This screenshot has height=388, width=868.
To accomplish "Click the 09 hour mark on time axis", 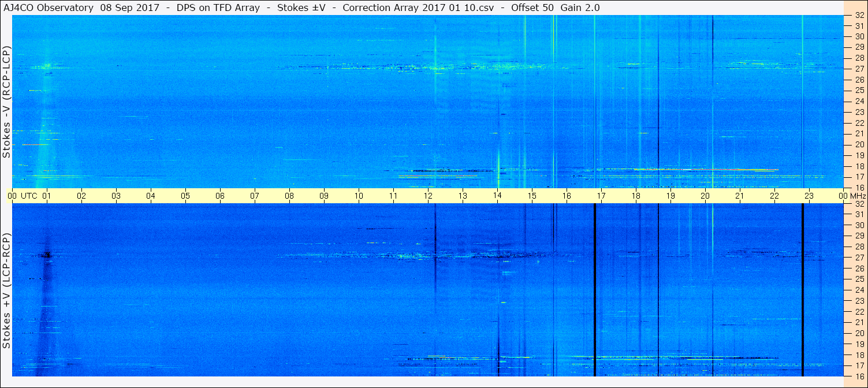I will (x=324, y=196).
